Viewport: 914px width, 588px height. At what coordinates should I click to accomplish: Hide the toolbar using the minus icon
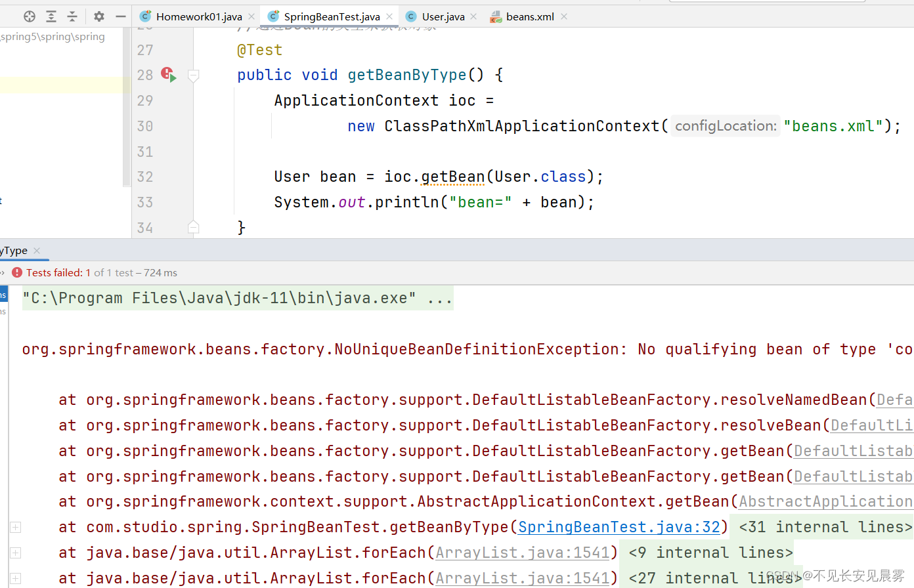click(x=120, y=16)
